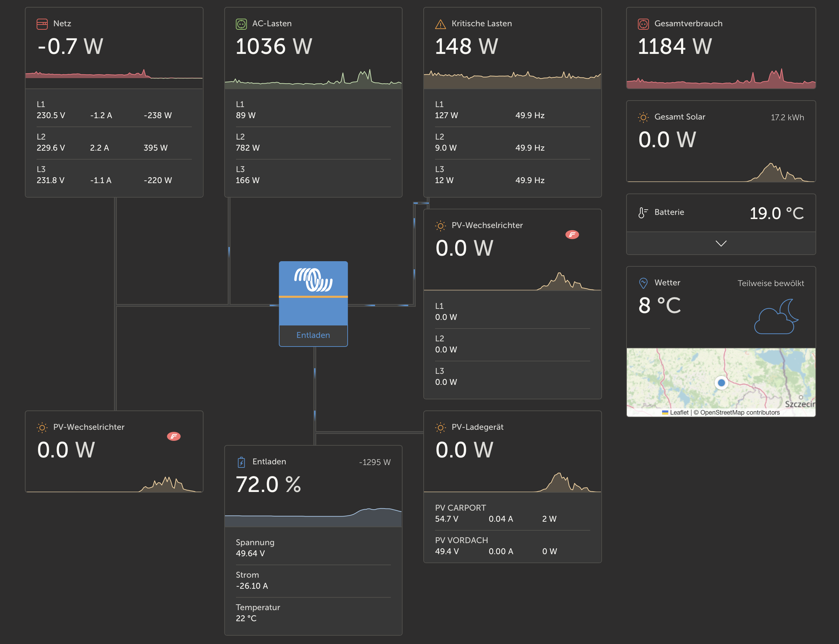Click the Netz grid icon
The width and height of the screenshot is (839, 644).
pos(42,24)
